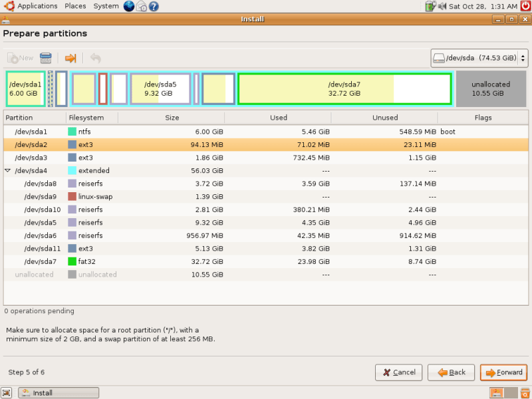This screenshot has width=532, height=399.
Task: Select the /dev/sda2 partition row
Action: [x=266, y=144]
